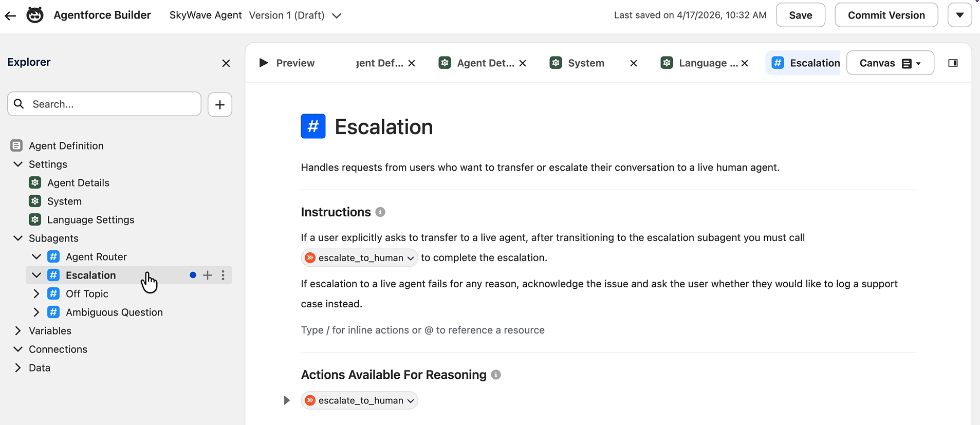Screen dimensions: 980x425
Task: Toggle the right side panel icon
Action: 953,63
